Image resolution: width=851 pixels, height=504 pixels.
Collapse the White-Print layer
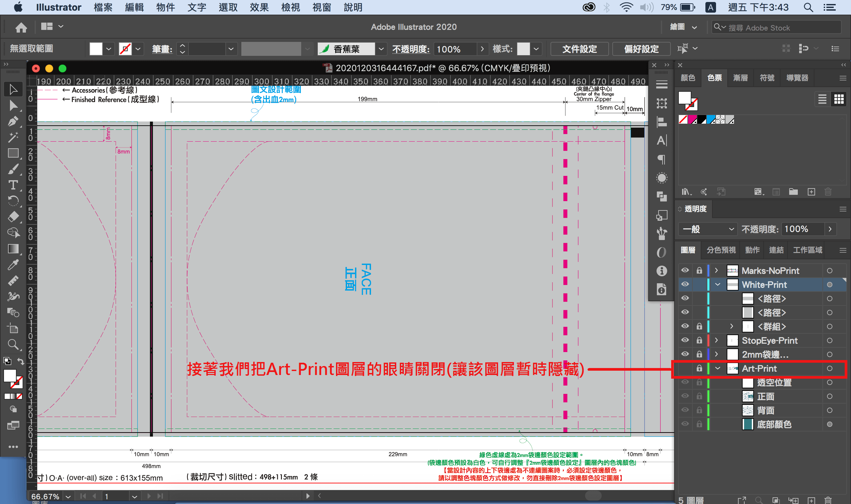click(718, 285)
